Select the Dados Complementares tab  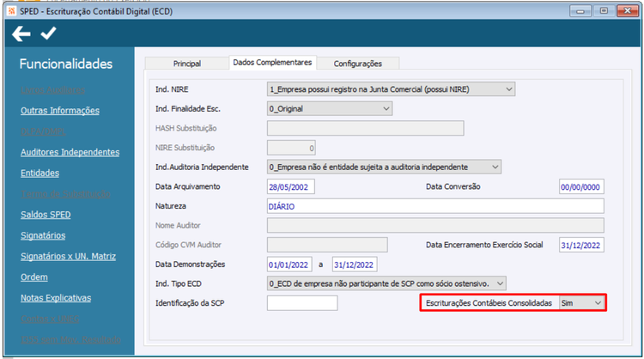(272, 63)
